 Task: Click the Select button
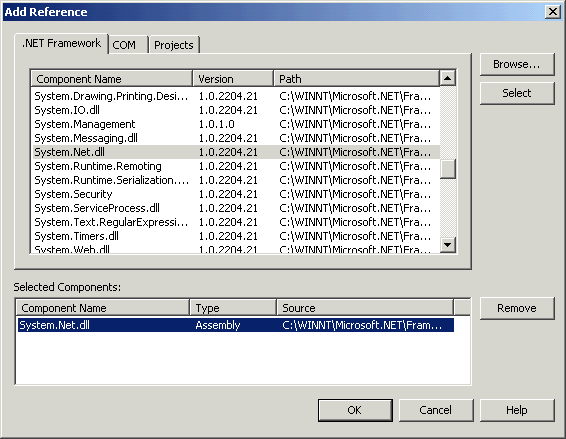pos(517,93)
